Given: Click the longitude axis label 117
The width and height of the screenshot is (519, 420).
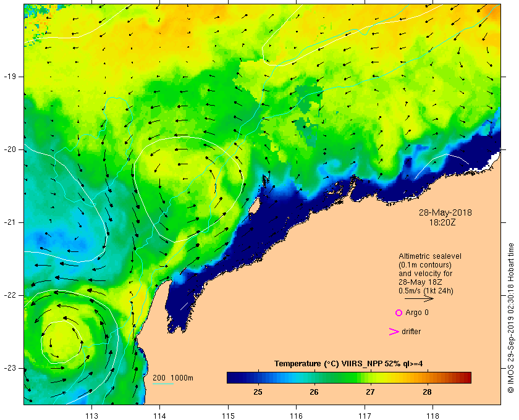Looking at the screenshot, I should click(x=365, y=416).
